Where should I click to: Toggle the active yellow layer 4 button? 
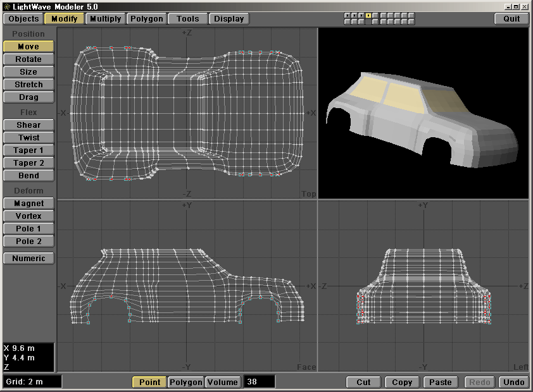click(368, 15)
